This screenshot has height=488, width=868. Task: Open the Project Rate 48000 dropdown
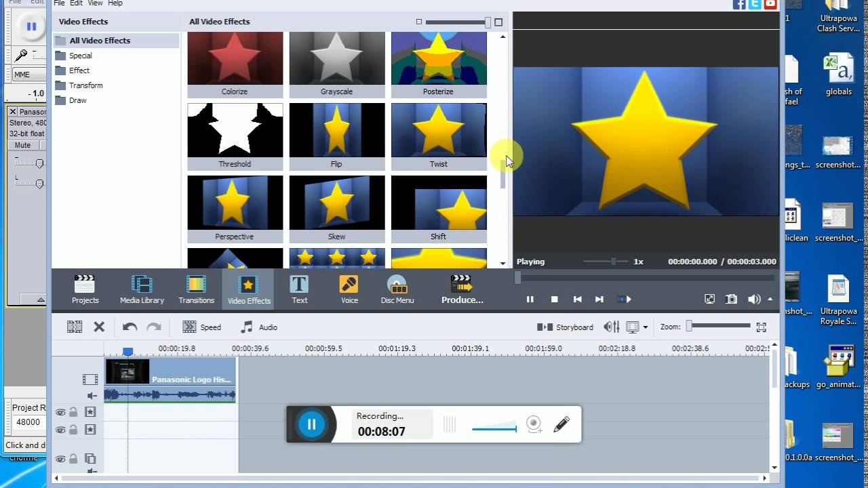point(30,422)
